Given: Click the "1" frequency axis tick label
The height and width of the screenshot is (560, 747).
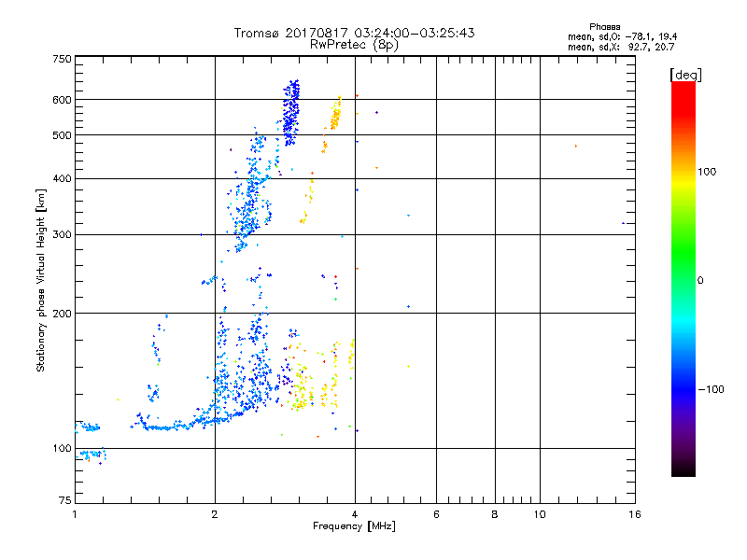Looking at the screenshot, I should (75, 514).
